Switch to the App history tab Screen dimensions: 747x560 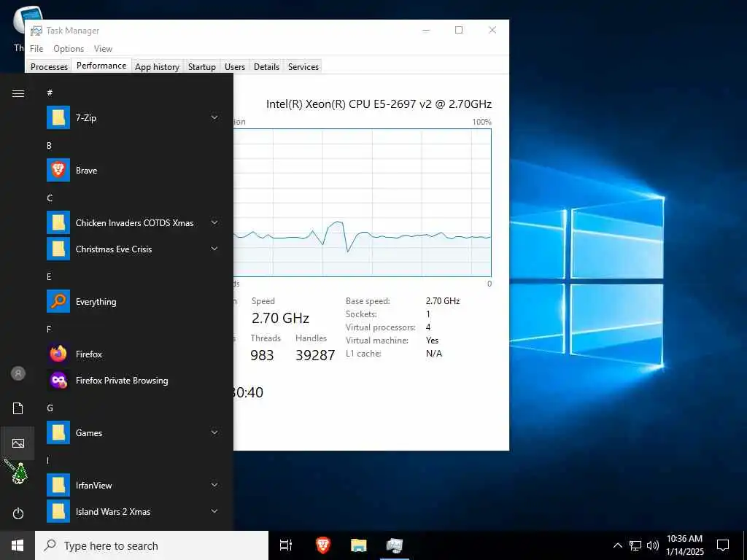coord(157,66)
